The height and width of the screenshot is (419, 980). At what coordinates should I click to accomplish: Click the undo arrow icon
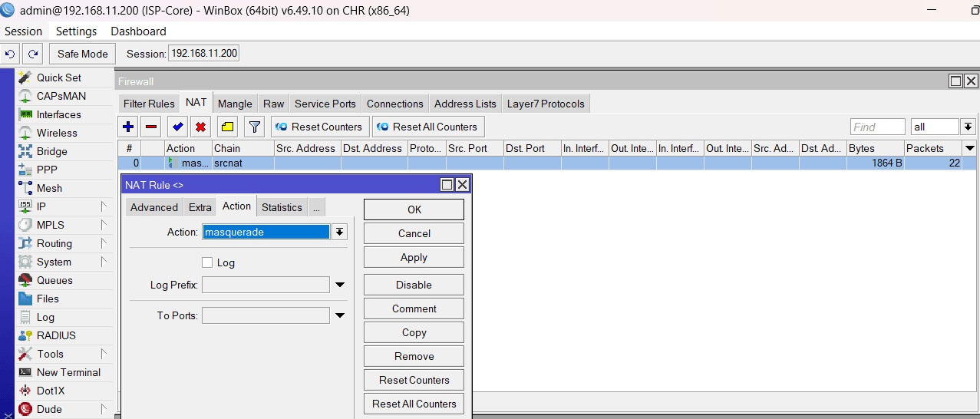[11, 54]
